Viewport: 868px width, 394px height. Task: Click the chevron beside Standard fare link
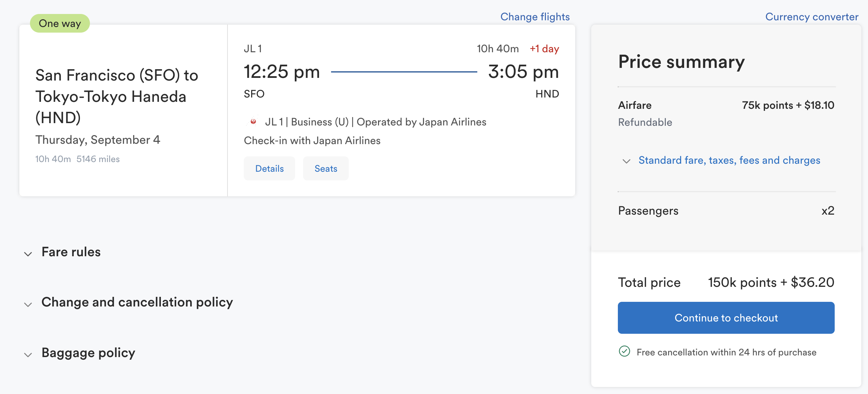coord(626,161)
